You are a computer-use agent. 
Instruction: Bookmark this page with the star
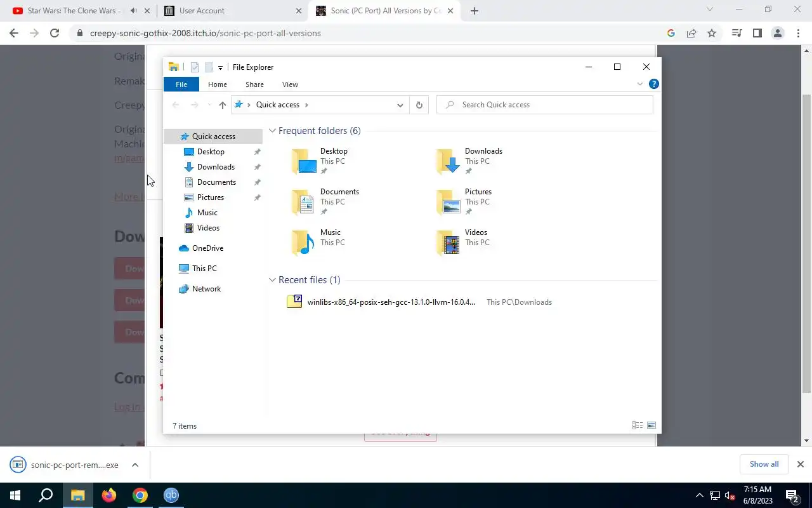[x=712, y=33]
